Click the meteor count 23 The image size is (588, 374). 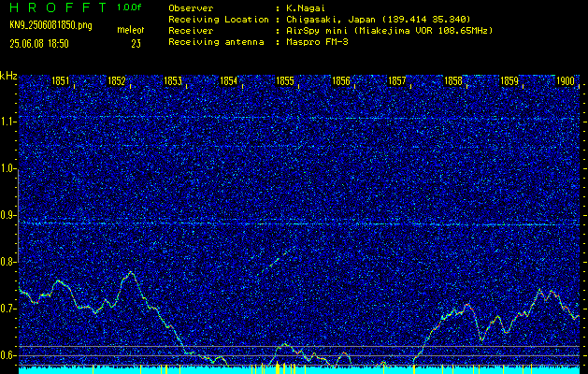click(136, 44)
